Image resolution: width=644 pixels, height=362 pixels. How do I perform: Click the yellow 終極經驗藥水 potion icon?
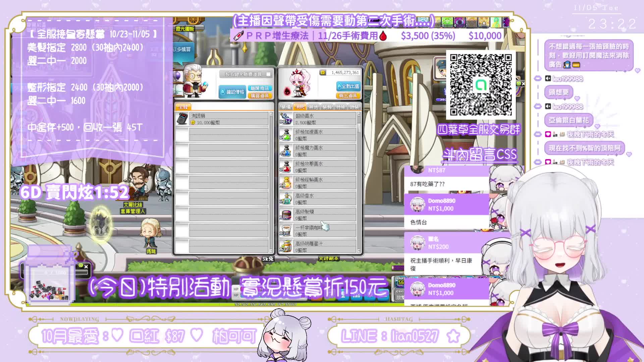click(285, 183)
